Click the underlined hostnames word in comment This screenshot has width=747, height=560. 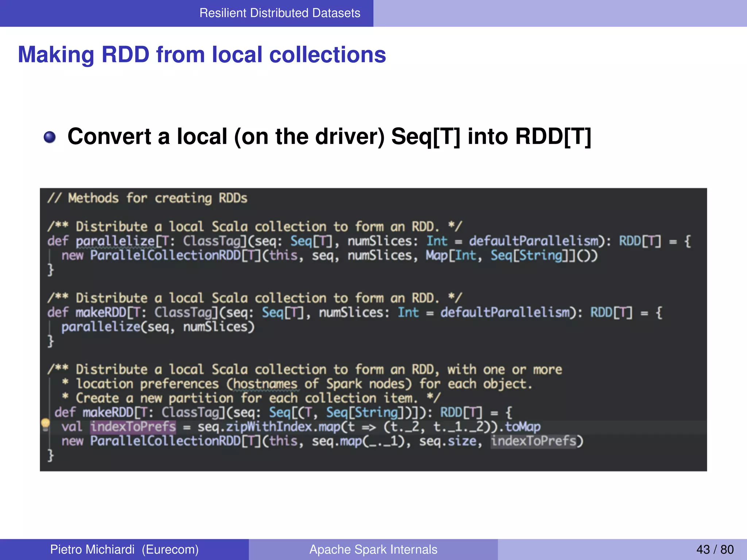pyautogui.click(x=265, y=384)
